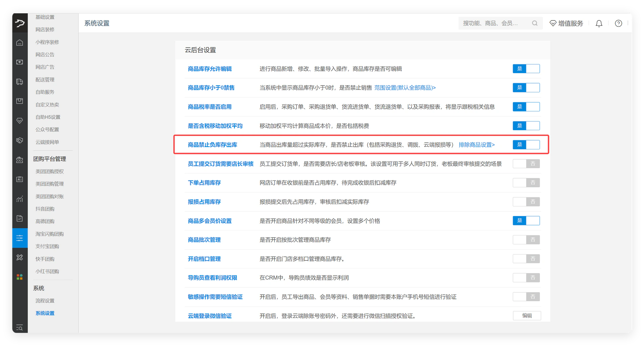Viewport: 644px width, 345px height.
Task: Click the help question mark icon
Action: coord(618,23)
